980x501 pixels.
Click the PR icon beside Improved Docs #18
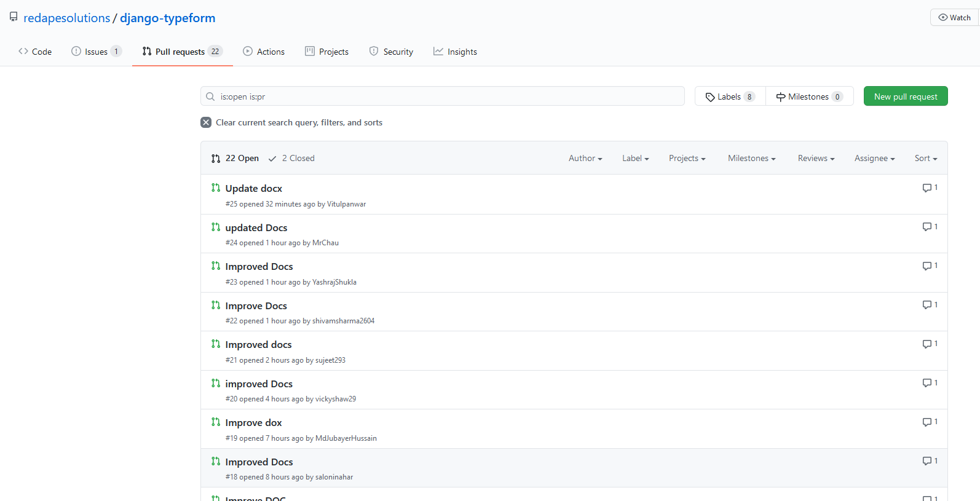click(216, 461)
